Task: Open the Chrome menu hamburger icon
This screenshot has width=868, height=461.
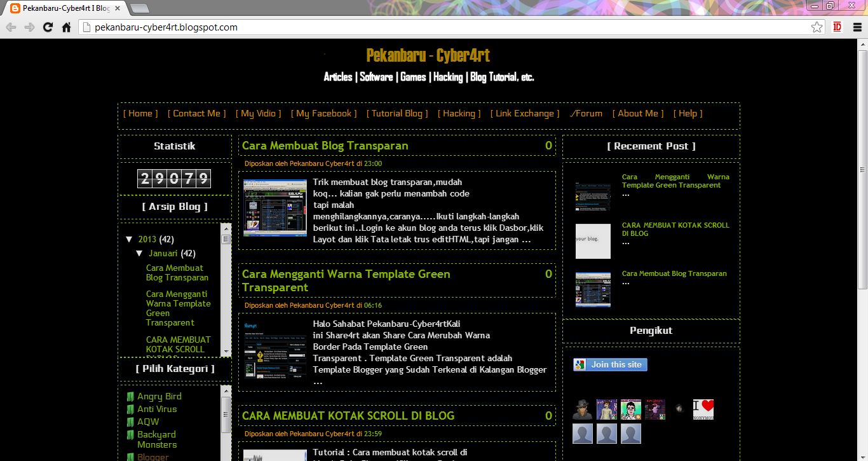Action: tap(856, 27)
